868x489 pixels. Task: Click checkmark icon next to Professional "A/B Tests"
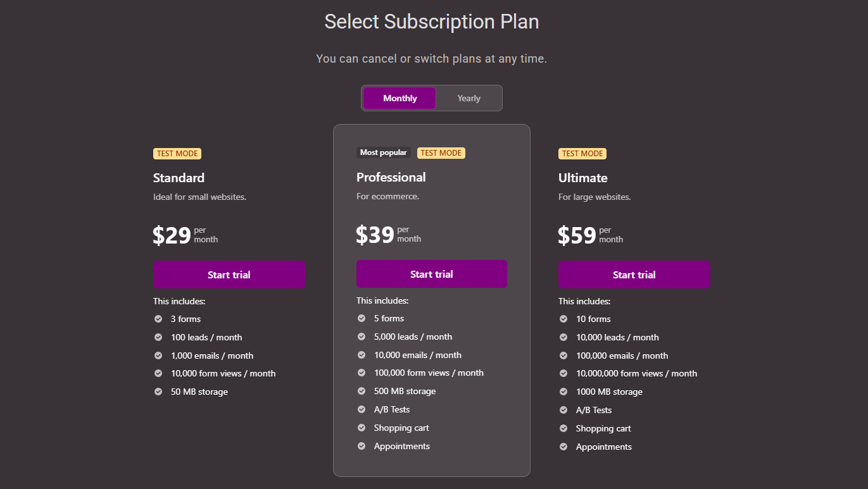[362, 409]
